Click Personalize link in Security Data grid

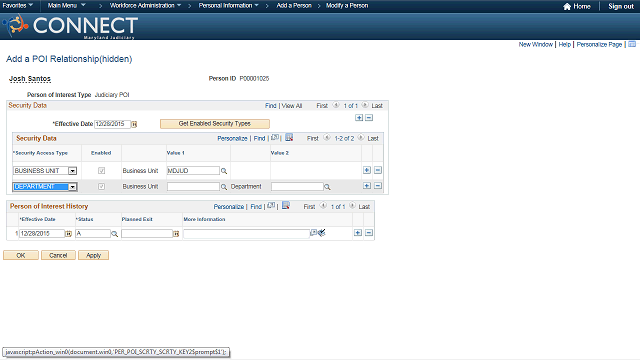[232, 138]
